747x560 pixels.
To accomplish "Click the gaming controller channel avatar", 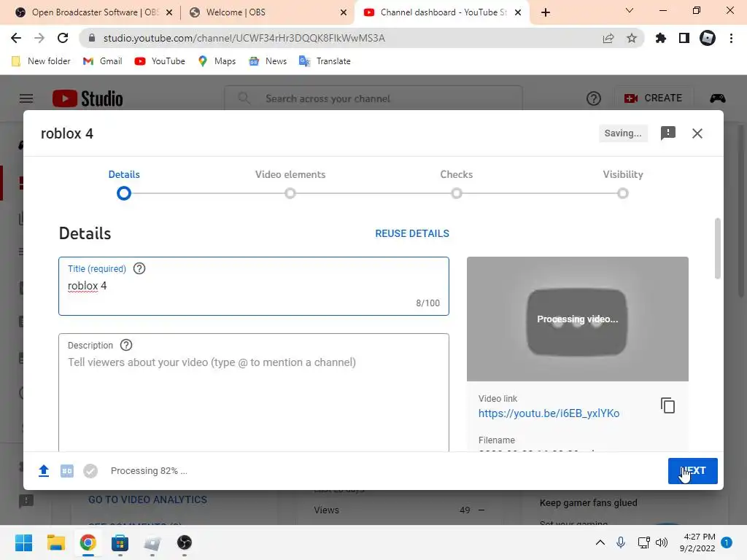I will click(x=718, y=98).
